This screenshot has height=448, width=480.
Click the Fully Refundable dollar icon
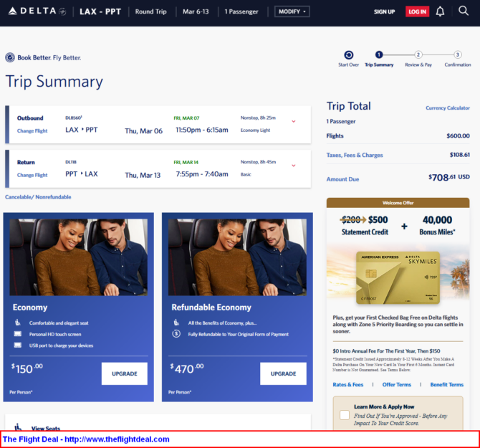176,334
